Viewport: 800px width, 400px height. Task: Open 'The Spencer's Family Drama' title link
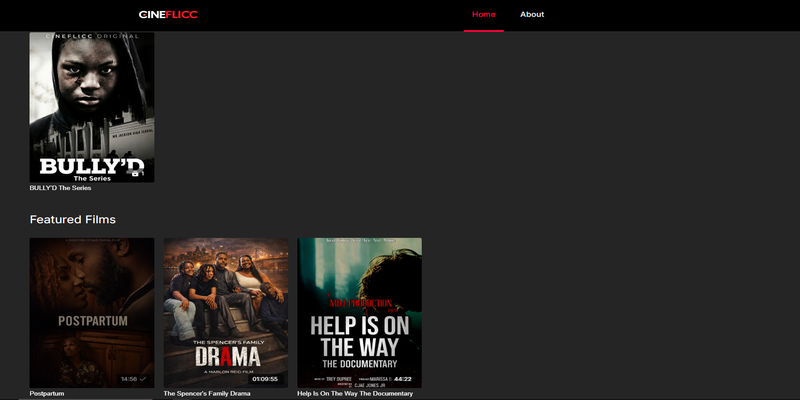coord(207,394)
